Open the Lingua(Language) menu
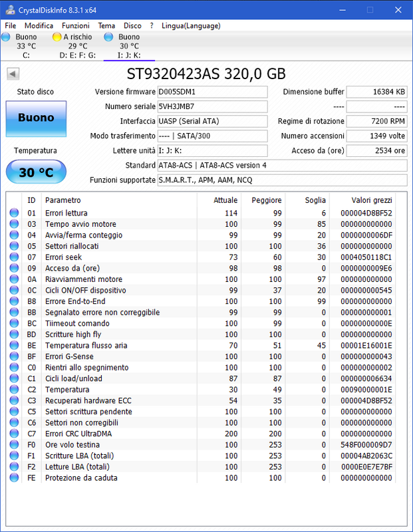The width and height of the screenshot is (413, 532). pyautogui.click(x=191, y=25)
